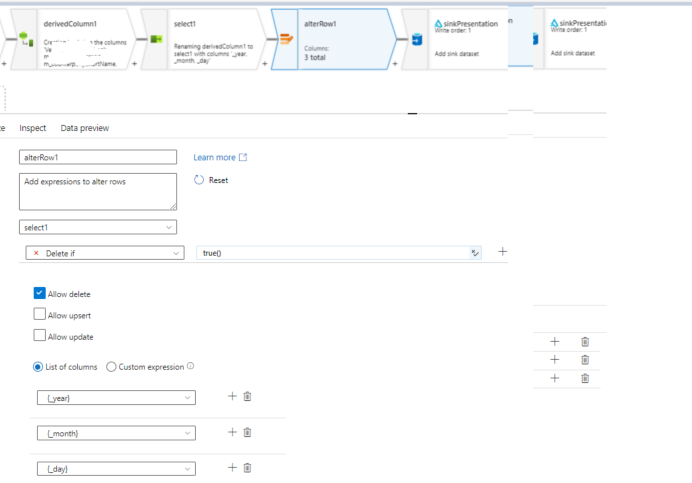Click top trash icon in right panel
This screenshot has width=692, height=483.
click(585, 341)
